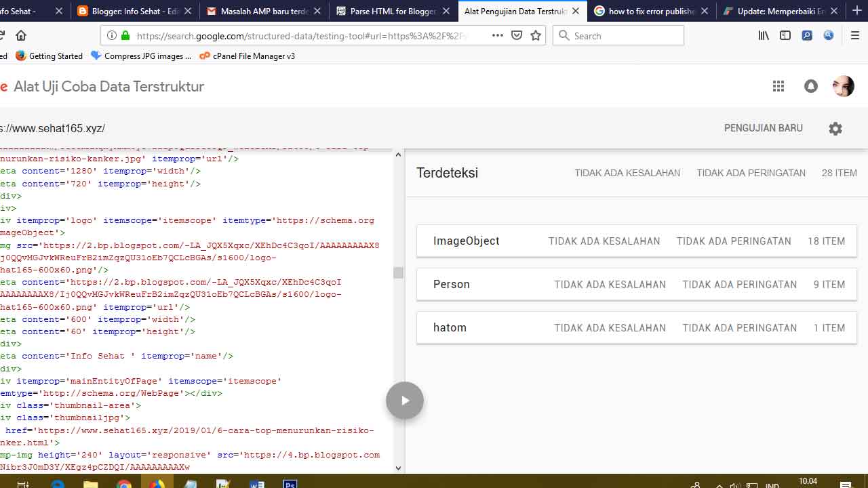Expand the Person result row

pos(637,284)
